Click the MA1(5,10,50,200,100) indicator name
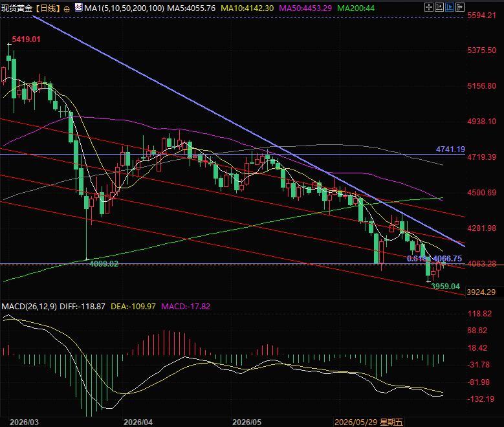The height and width of the screenshot is (427, 504). pyautogui.click(x=124, y=8)
